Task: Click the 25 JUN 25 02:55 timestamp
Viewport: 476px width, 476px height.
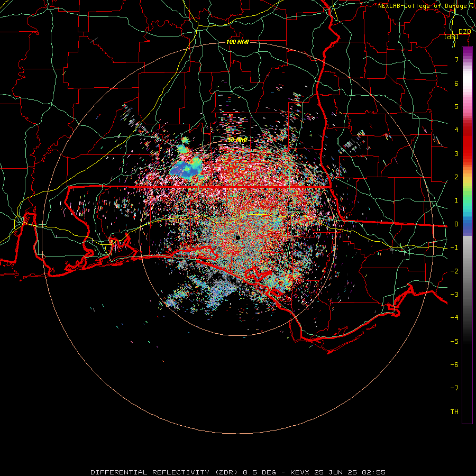Action: point(349,472)
